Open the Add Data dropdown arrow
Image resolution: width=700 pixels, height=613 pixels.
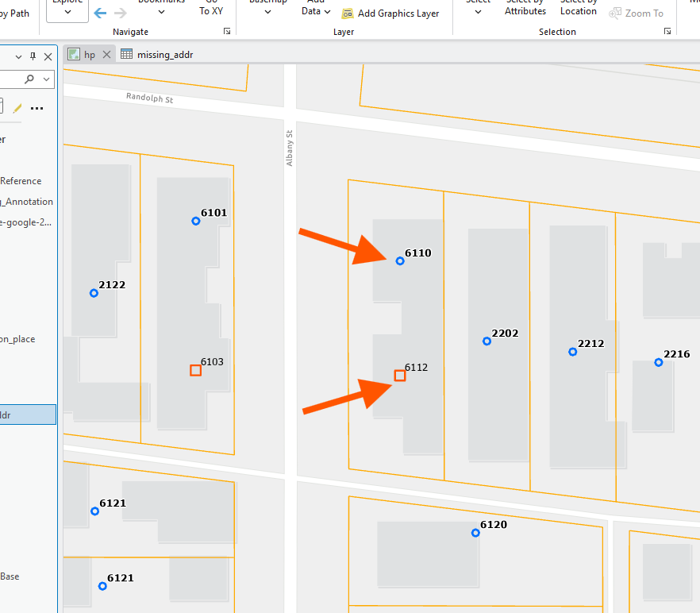(x=327, y=11)
